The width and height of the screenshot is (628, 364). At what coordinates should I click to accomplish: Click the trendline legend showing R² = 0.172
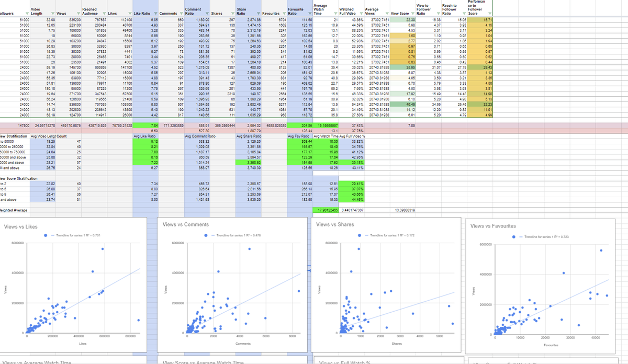389,235
